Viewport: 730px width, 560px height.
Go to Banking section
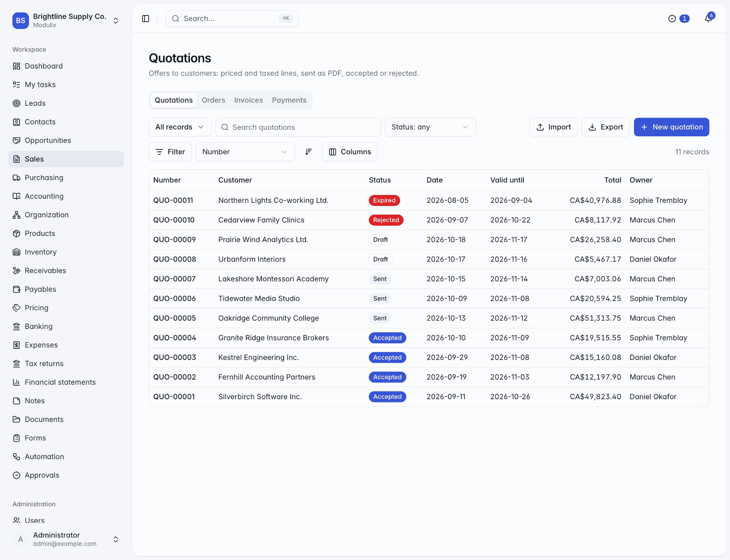66,327
